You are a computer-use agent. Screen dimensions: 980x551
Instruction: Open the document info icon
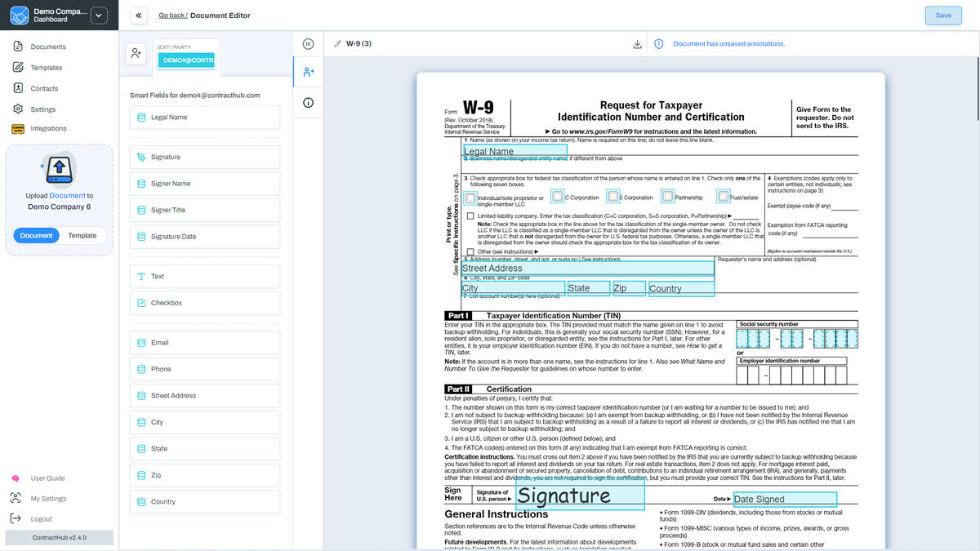pyautogui.click(x=308, y=103)
